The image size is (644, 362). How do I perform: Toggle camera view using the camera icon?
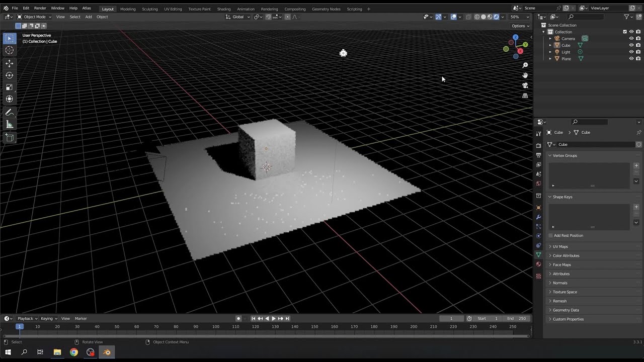(x=525, y=85)
